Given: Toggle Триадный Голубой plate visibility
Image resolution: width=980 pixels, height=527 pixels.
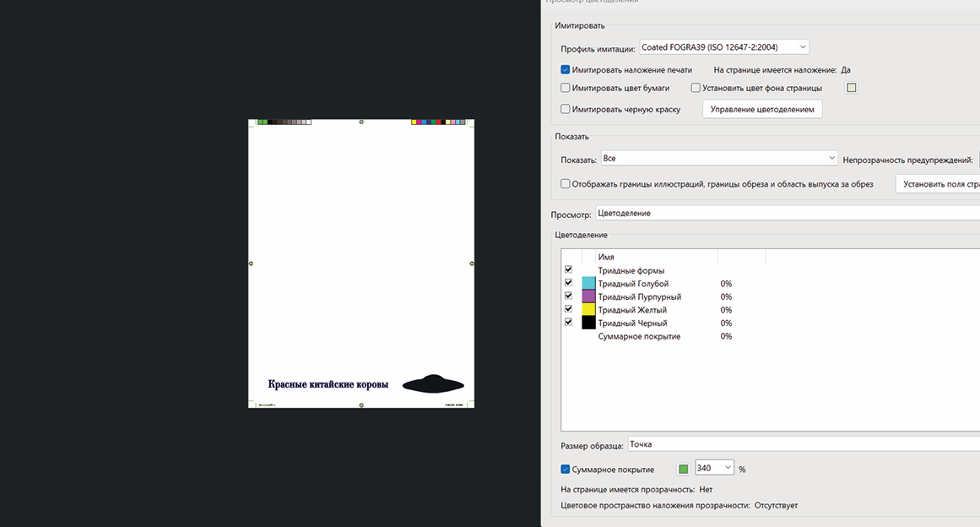Looking at the screenshot, I should (x=568, y=283).
